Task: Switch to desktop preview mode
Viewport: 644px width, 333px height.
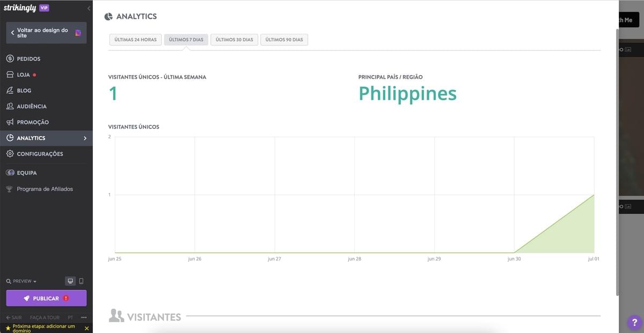Action: point(70,281)
